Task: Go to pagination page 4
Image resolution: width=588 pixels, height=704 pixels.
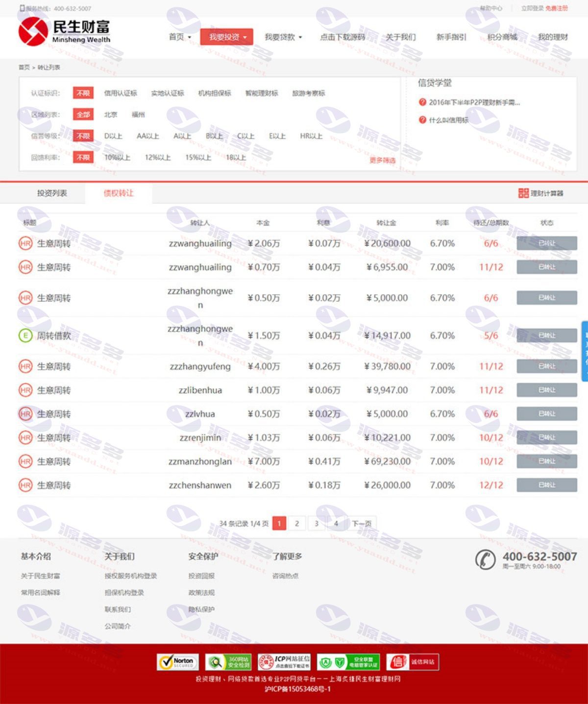Action: [x=336, y=524]
